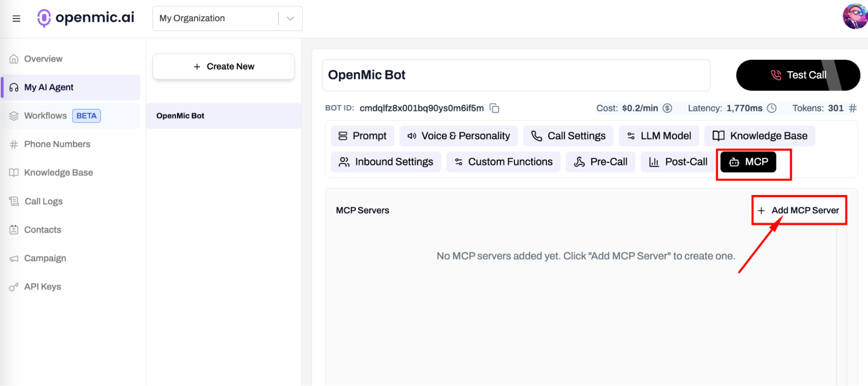Edit the OpenMic Bot name field
868x386 pixels.
point(516,75)
